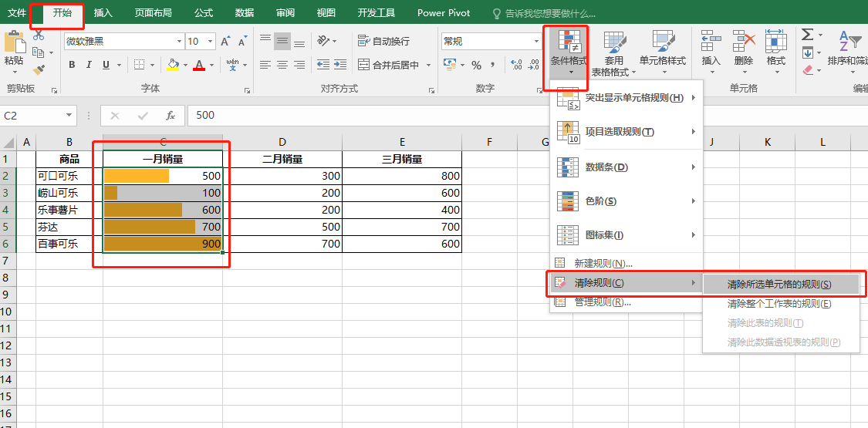Decrease indent in alignment group
The image size is (868, 428).
pyautogui.click(x=323, y=65)
